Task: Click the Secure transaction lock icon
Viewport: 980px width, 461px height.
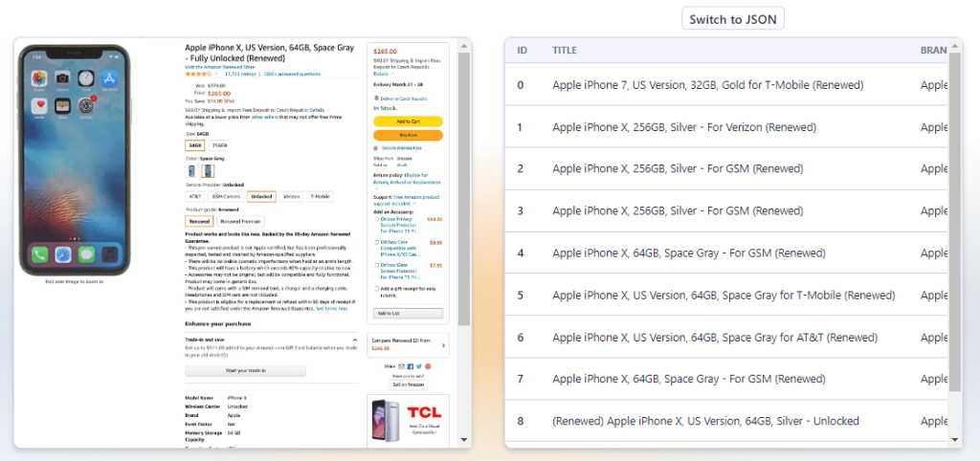Action: 375,148
